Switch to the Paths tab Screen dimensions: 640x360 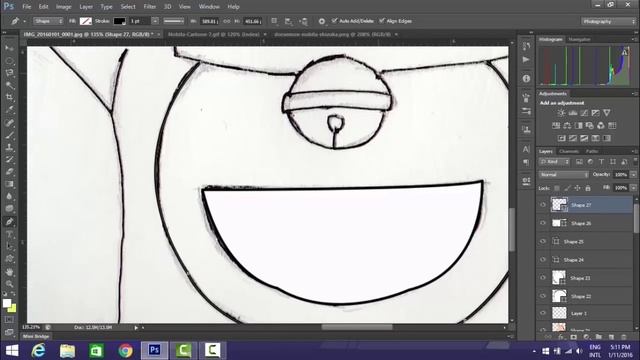592,151
